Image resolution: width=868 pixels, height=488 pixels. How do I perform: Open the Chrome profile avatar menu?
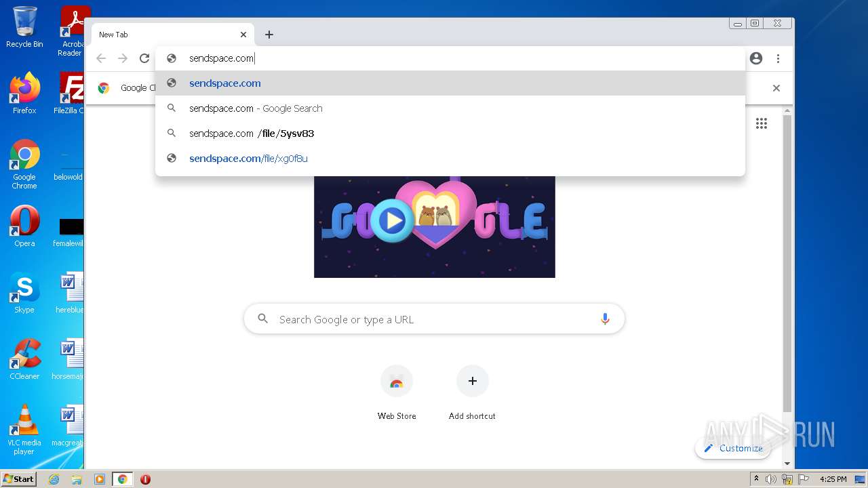[756, 58]
